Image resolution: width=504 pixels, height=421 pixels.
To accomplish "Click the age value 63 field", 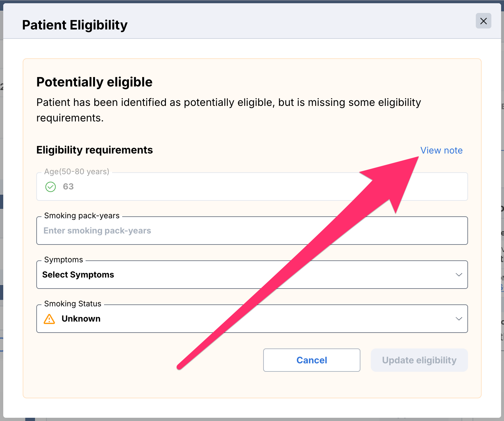I will 252,187.
